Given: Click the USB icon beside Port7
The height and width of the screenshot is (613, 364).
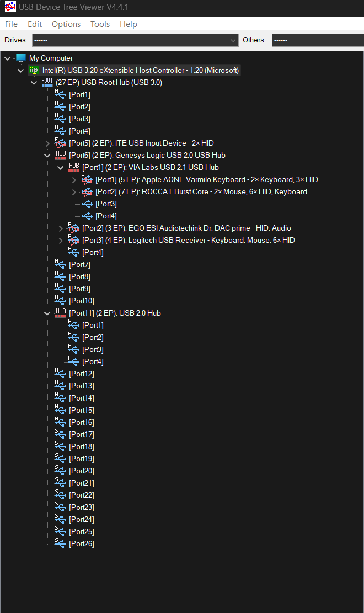Looking at the screenshot, I should tap(60, 264).
